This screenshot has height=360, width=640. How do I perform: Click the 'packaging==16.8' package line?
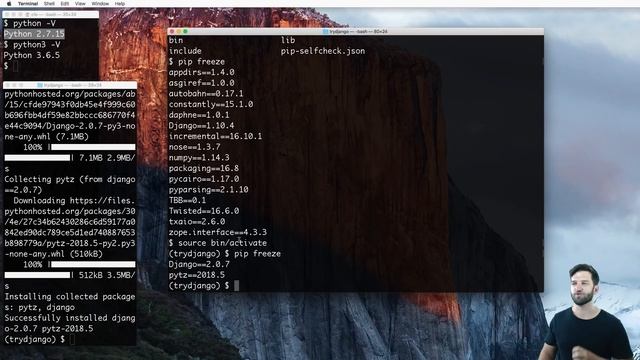pyautogui.click(x=204, y=168)
